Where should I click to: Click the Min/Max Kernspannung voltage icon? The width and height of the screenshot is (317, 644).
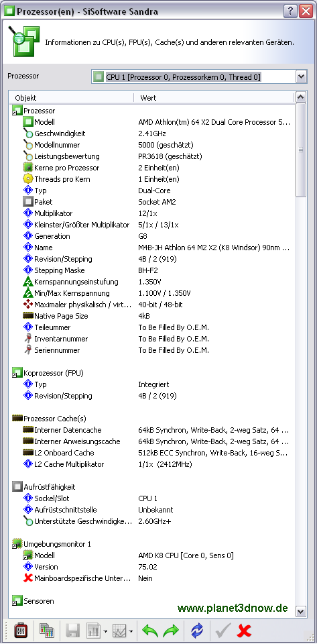tap(28, 293)
